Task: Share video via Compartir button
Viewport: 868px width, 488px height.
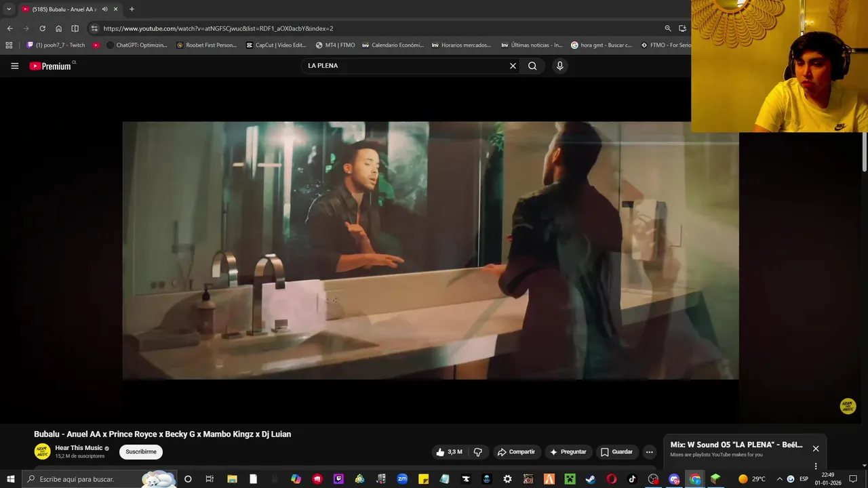Action: click(x=516, y=452)
